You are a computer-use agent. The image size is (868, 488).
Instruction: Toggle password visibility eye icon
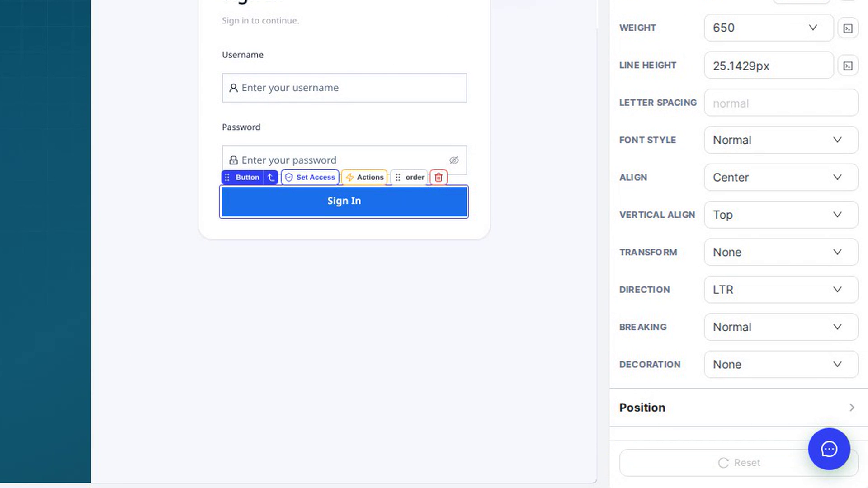click(454, 160)
